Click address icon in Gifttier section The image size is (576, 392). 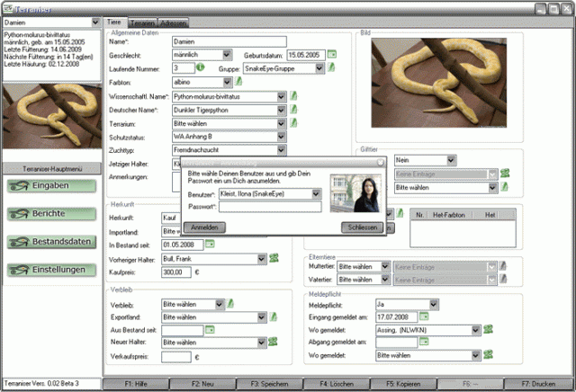click(x=505, y=173)
